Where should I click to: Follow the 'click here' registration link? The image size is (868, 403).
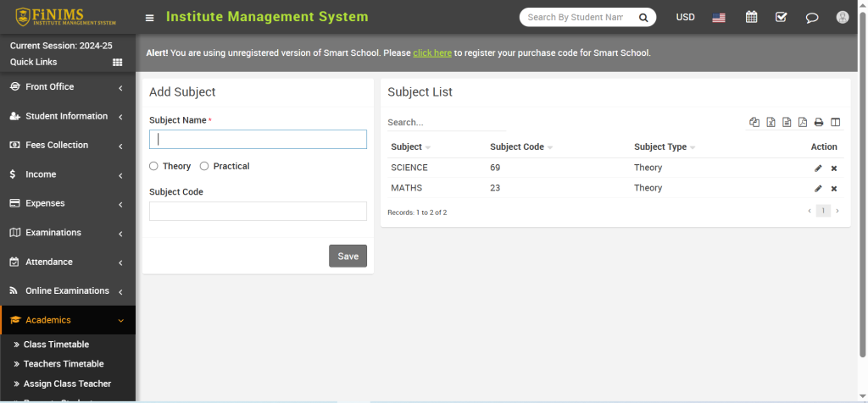[432, 52]
